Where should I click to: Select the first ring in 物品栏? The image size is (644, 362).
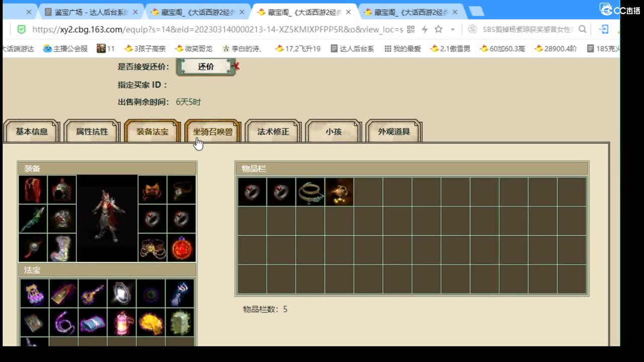pos(252,192)
